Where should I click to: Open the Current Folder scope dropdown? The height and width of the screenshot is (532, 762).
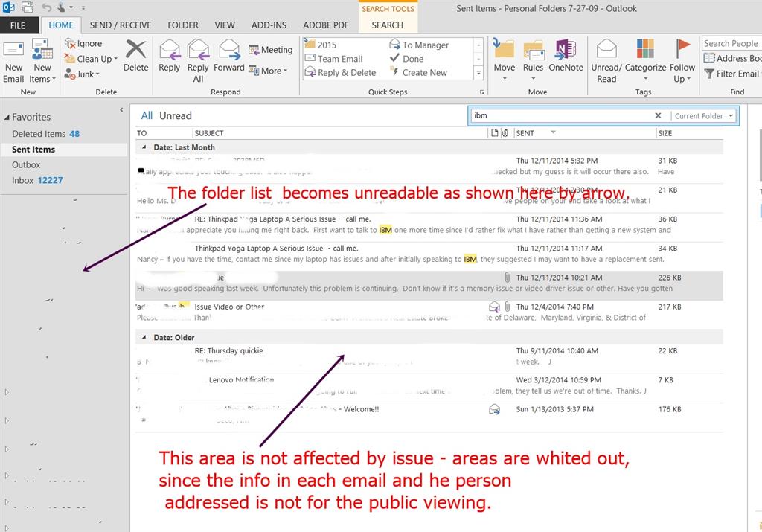click(704, 115)
